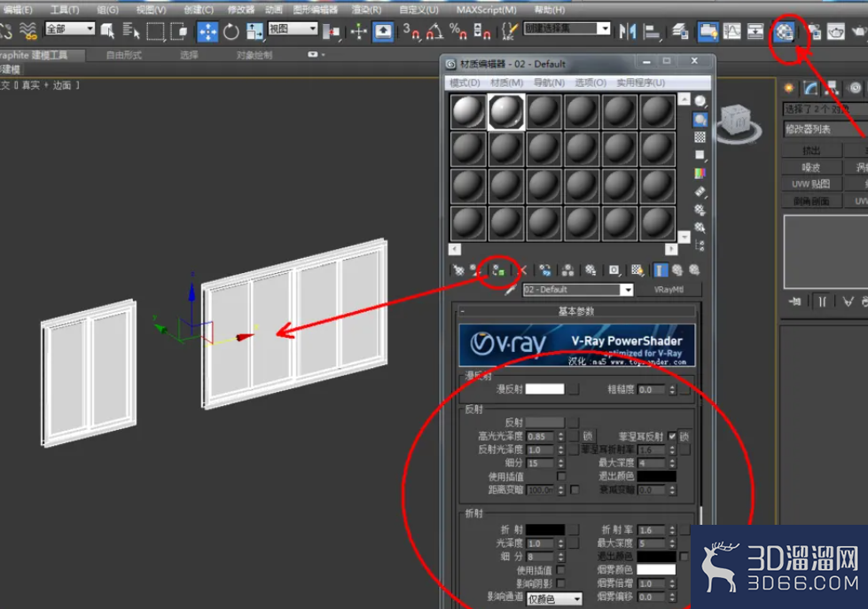This screenshot has width=868, height=609.
Task: Click Go to Parent icon
Action: pyautogui.click(x=677, y=270)
